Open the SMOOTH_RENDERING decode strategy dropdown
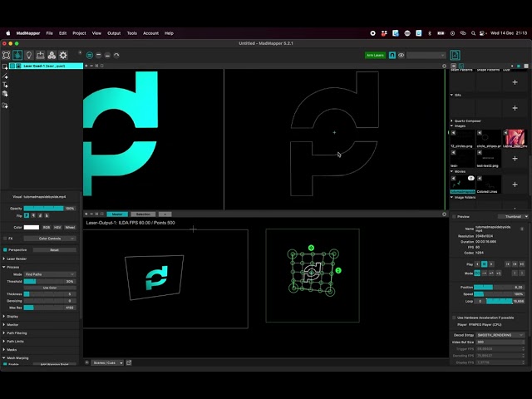The image size is (532, 399). pos(500,335)
